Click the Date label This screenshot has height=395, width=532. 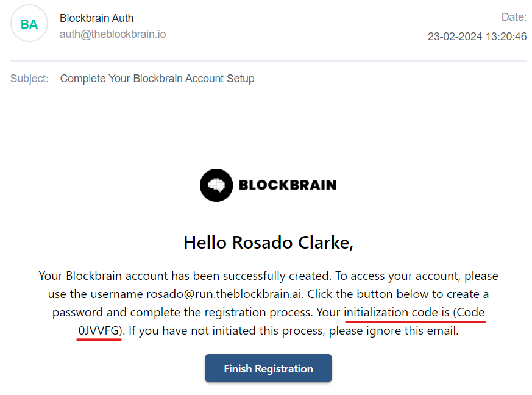click(514, 17)
